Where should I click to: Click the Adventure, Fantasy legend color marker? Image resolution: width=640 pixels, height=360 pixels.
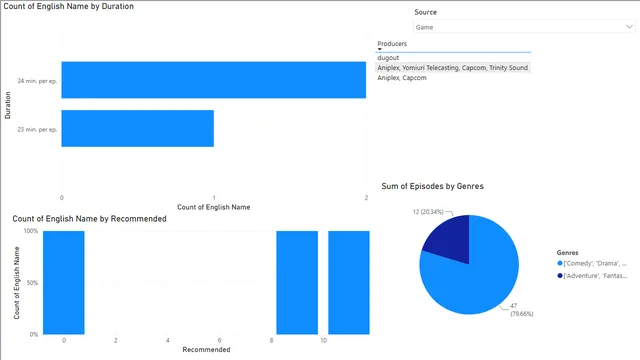click(x=560, y=276)
